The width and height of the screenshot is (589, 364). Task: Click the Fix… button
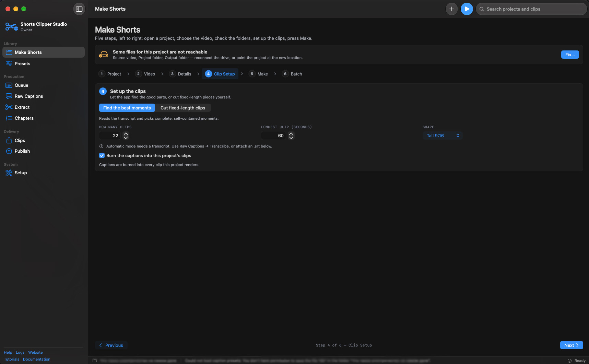pyautogui.click(x=570, y=55)
